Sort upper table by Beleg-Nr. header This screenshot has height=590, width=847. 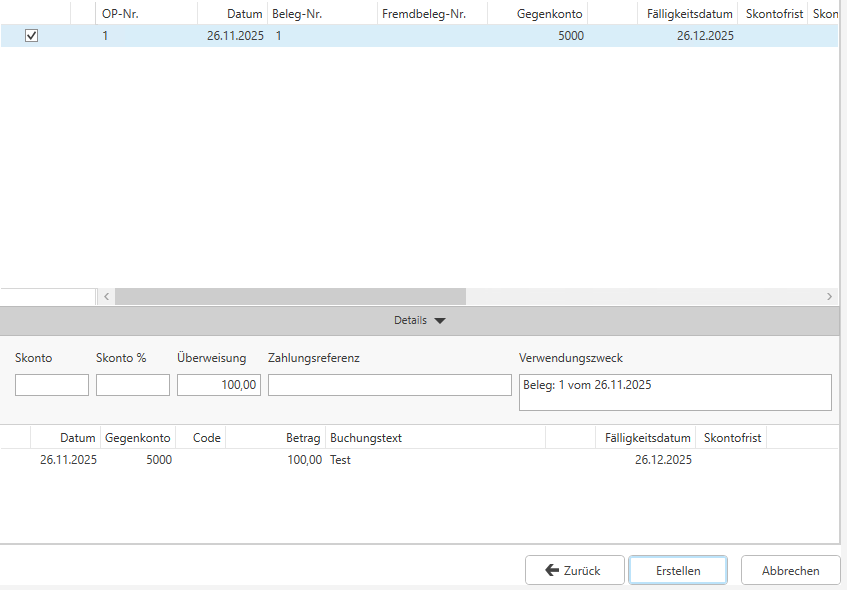tap(322, 14)
